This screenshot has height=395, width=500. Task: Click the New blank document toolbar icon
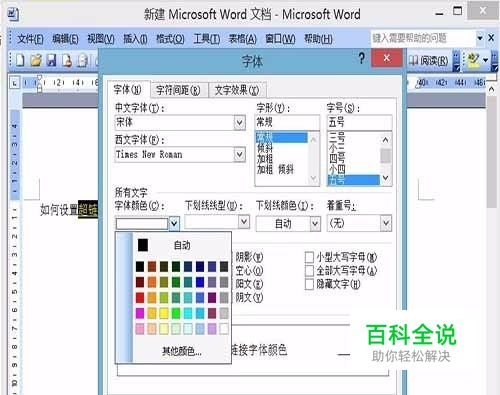(x=20, y=61)
